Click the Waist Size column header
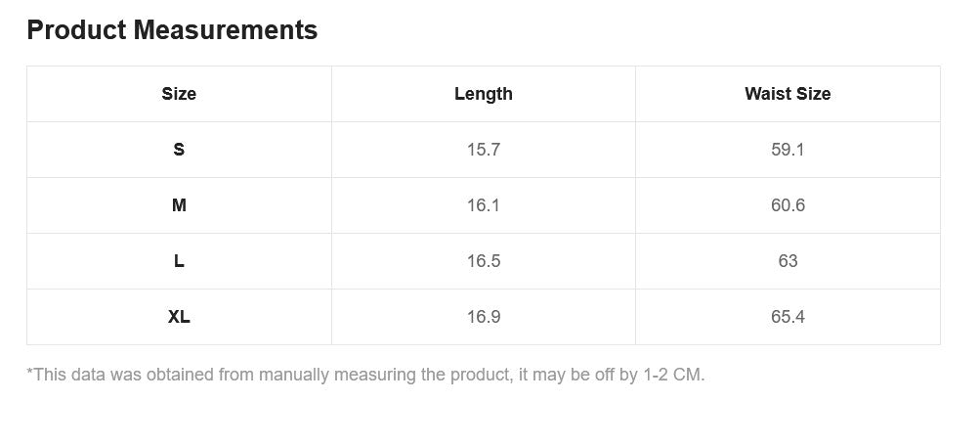 coord(788,94)
